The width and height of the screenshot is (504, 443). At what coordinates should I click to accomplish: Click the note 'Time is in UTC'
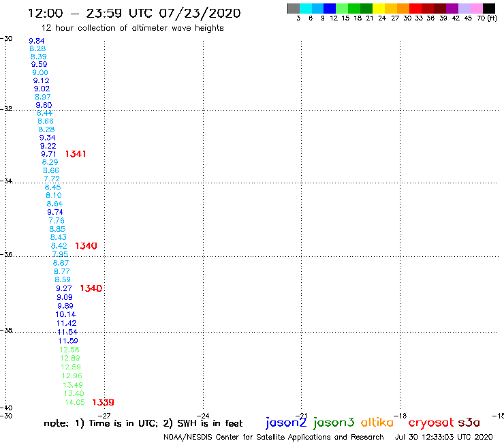(123, 423)
